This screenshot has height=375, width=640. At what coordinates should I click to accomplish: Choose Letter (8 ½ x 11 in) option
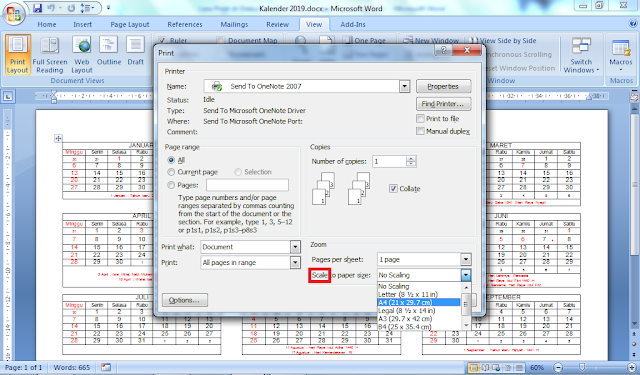[x=419, y=294]
